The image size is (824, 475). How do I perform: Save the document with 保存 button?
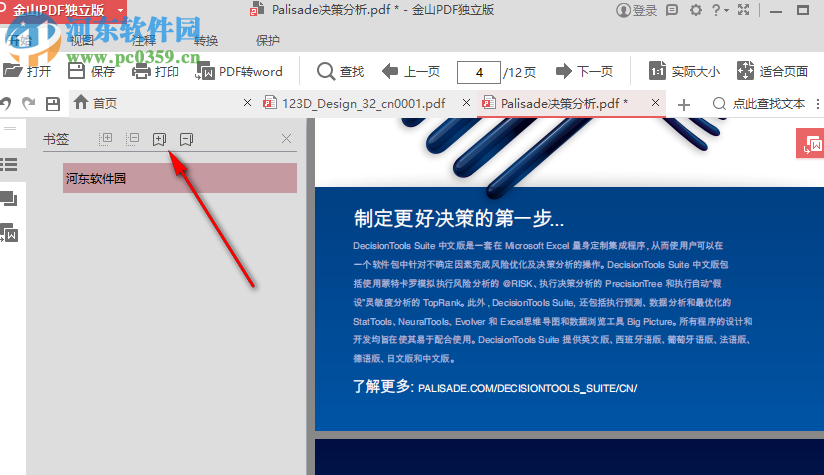point(91,71)
